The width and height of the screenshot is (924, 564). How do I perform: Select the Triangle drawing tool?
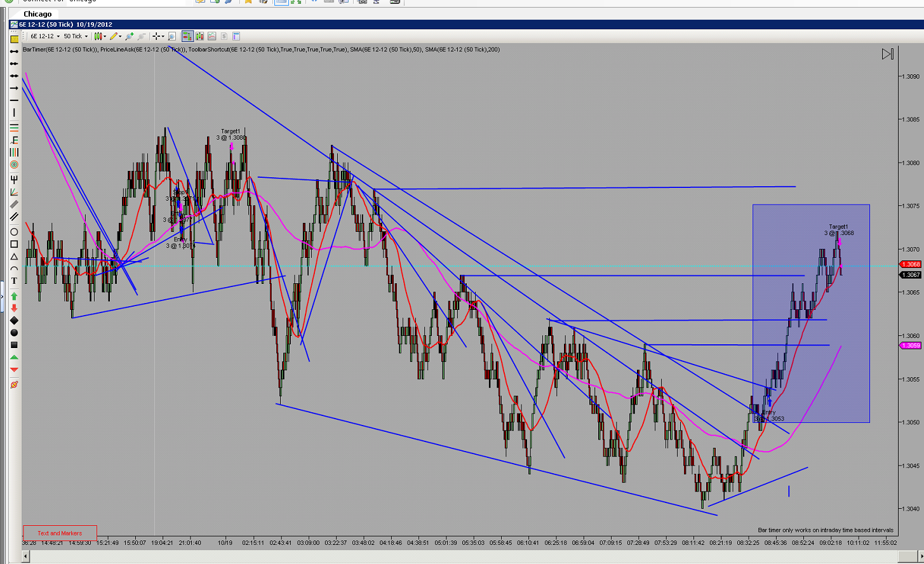[14, 257]
